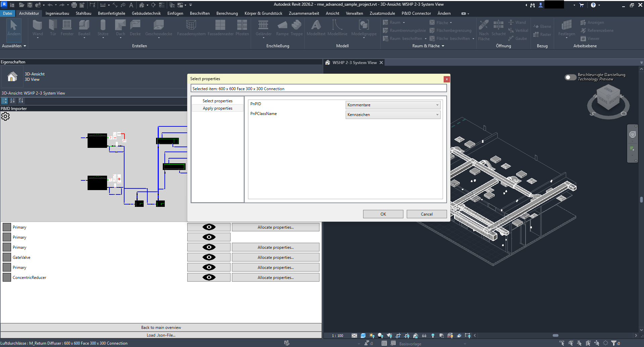Hide GateValve using its eye toggle
644x347 pixels.
(x=209, y=257)
